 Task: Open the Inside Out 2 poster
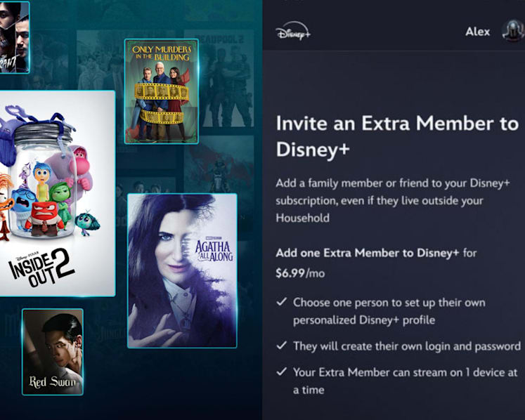pyautogui.click(x=57, y=193)
